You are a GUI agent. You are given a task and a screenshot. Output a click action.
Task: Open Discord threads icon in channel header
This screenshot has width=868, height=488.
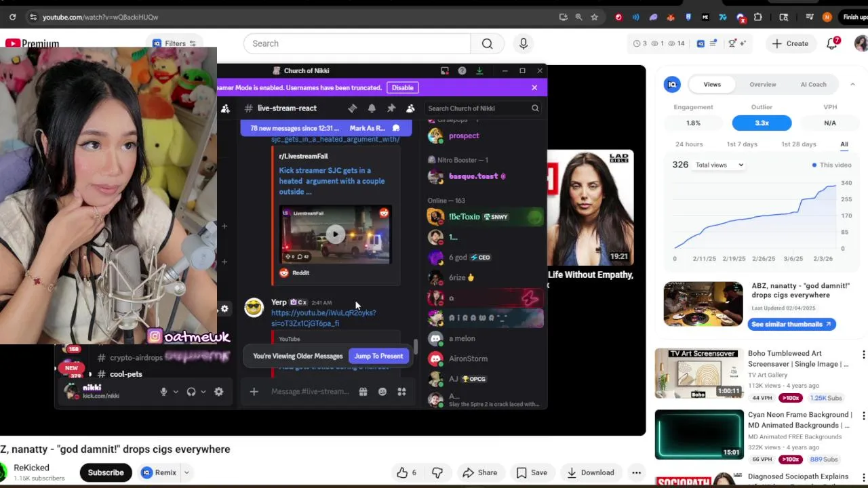[352, 108]
